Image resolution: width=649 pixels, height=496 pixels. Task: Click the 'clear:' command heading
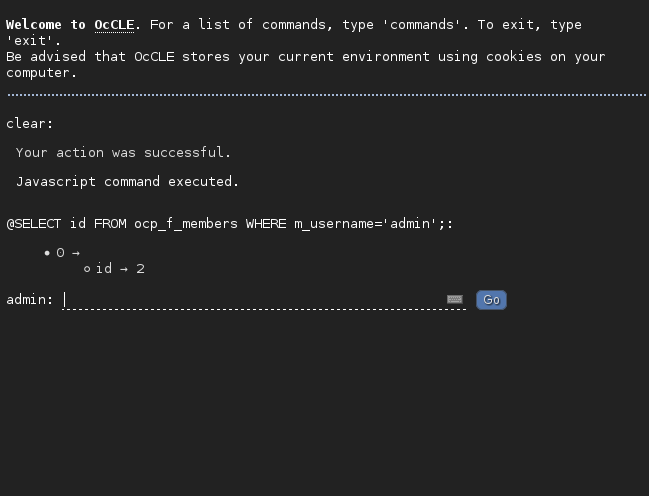click(x=30, y=124)
